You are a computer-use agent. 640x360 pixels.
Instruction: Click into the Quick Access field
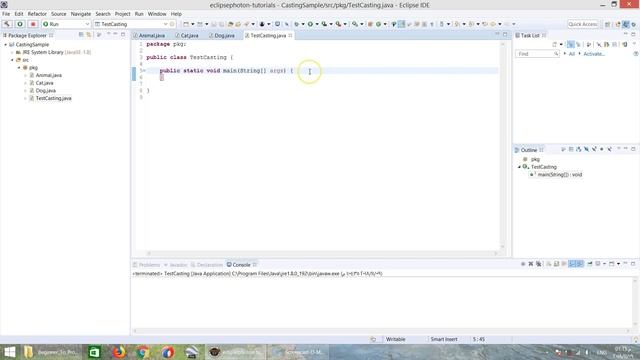click(x=583, y=24)
